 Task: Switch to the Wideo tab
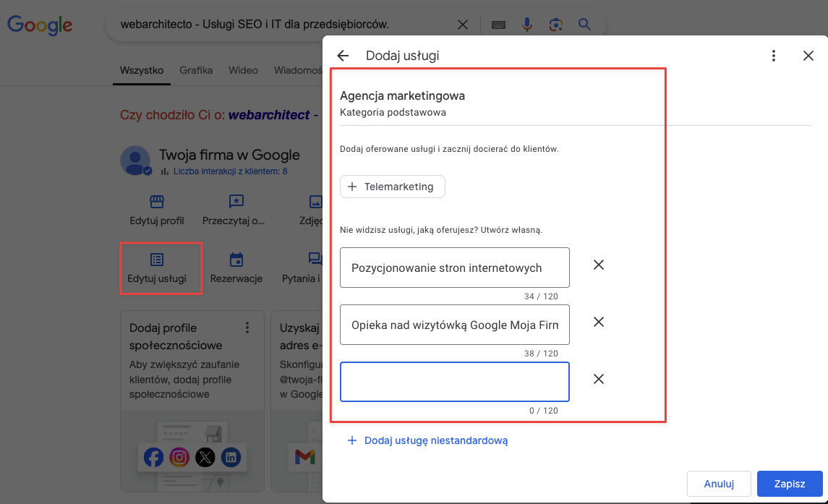pos(243,70)
